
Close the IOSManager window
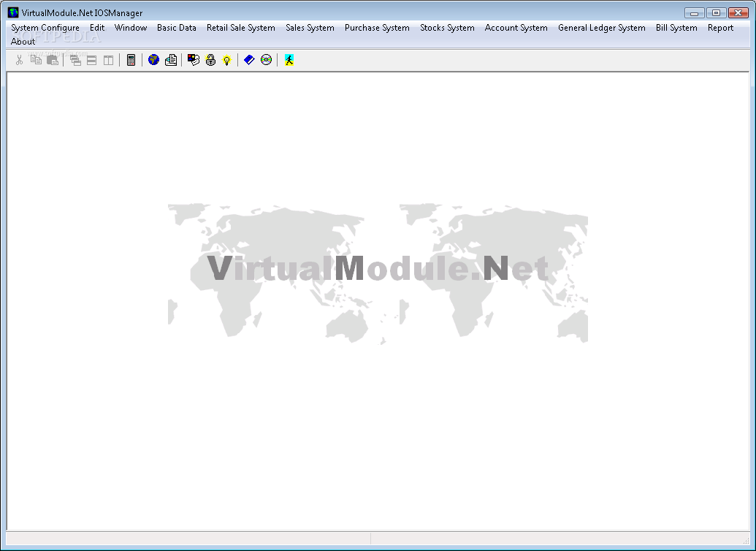click(x=738, y=13)
